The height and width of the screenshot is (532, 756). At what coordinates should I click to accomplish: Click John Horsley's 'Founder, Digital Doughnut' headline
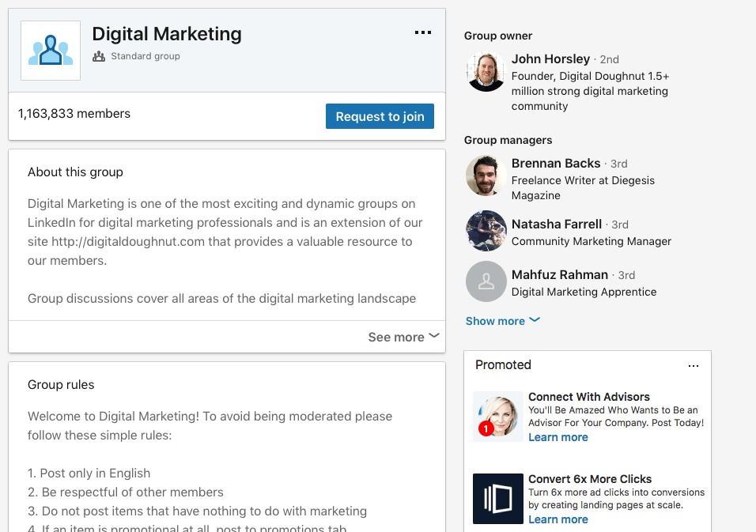click(590, 91)
